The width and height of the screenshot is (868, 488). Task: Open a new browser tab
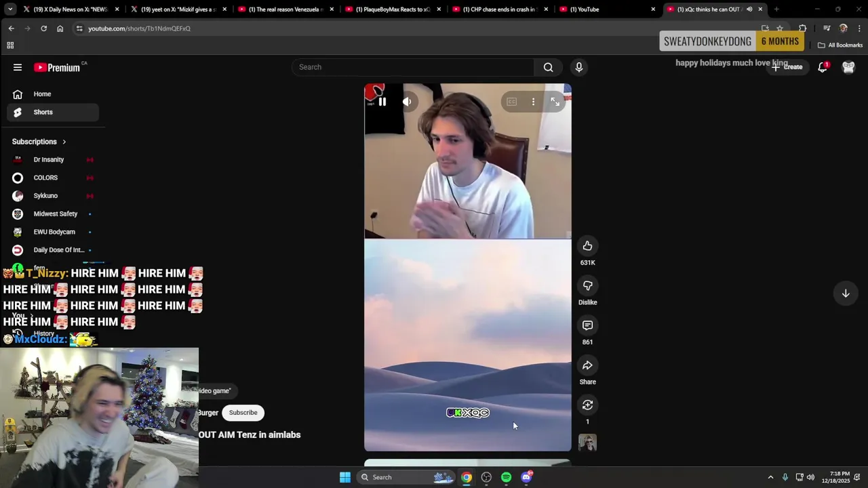776,9
